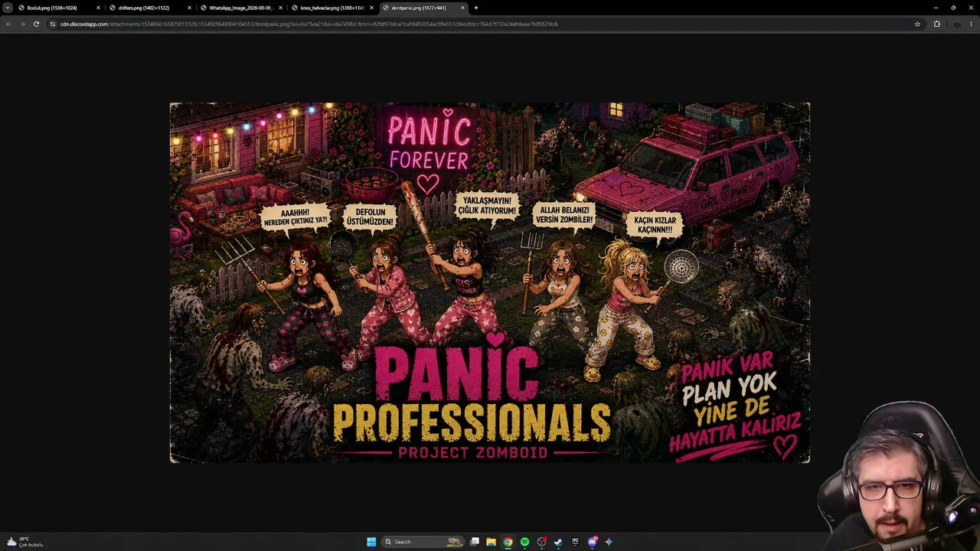The image size is (980, 551).
Task: Open the colorful star app on taskbar
Action: click(x=609, y=542)
